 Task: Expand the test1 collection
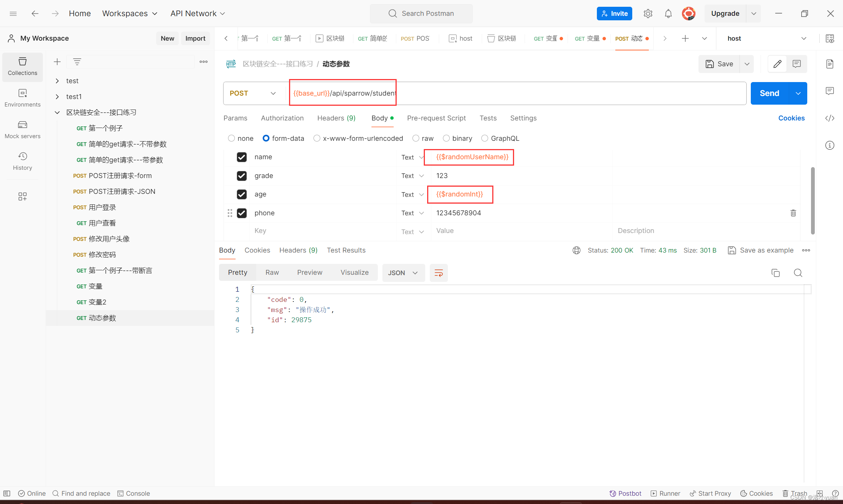tap(57, 97)
